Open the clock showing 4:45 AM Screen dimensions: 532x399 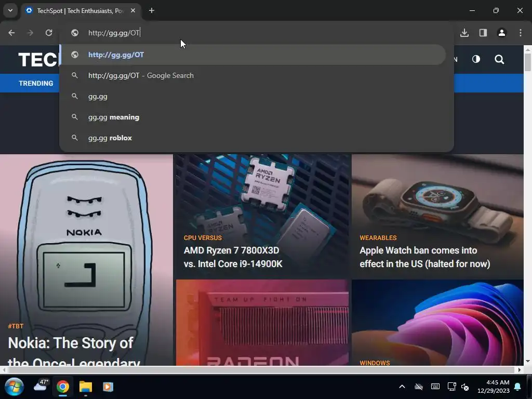point(494,387)
